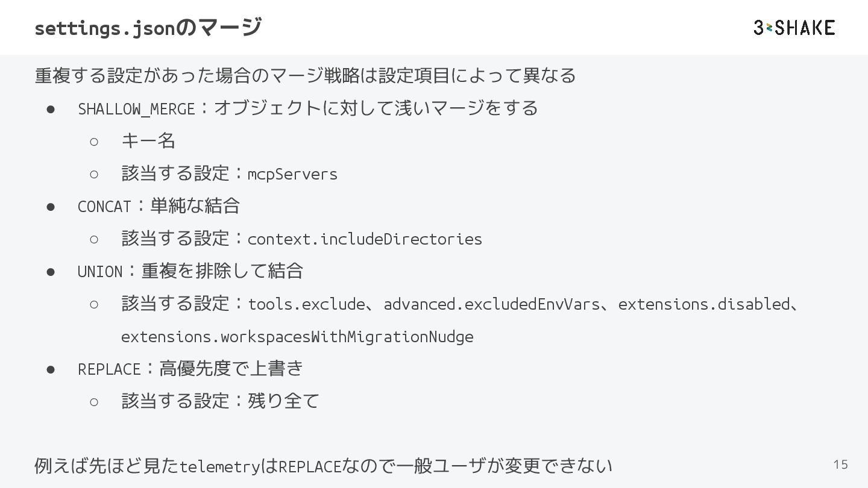The width and height of the screenshot is (868, 488).
Task: Click the bullet dot before REPLACE
Action: tap(51, 369)
